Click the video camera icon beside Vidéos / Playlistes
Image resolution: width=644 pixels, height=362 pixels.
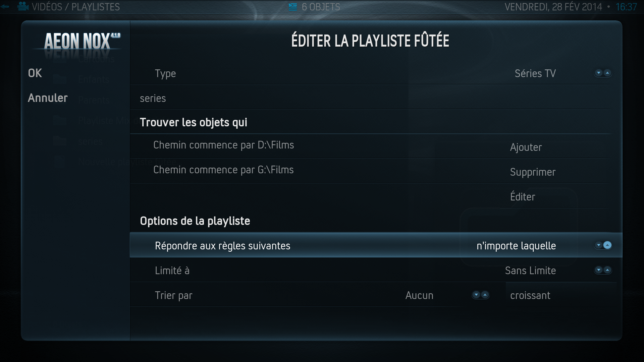point(23,6)
